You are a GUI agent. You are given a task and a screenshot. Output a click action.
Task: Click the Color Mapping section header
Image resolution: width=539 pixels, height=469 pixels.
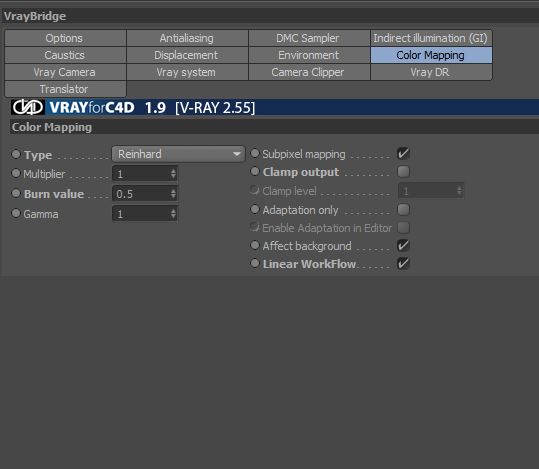[52, 127]
